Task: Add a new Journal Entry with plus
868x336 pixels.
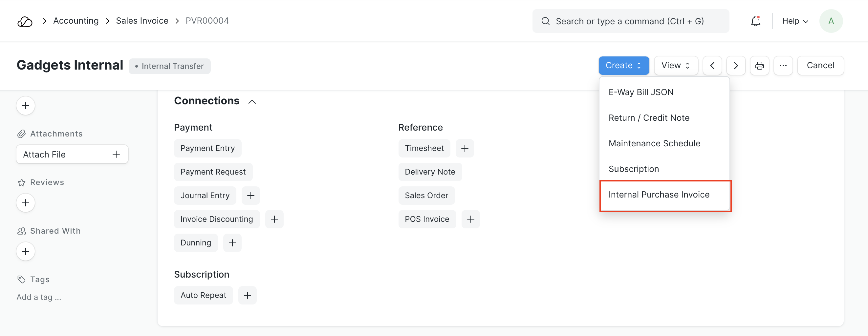Action: (x=250, y=196)
